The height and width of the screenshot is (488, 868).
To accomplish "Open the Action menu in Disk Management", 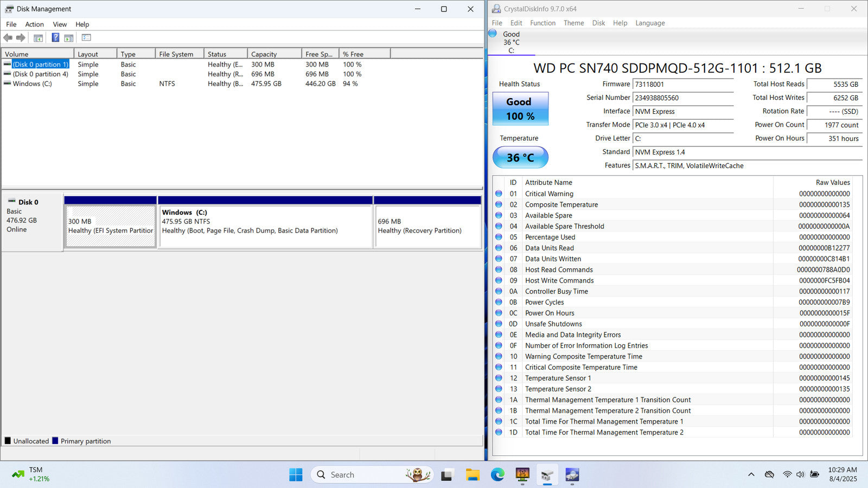I will tap(34, 24).
